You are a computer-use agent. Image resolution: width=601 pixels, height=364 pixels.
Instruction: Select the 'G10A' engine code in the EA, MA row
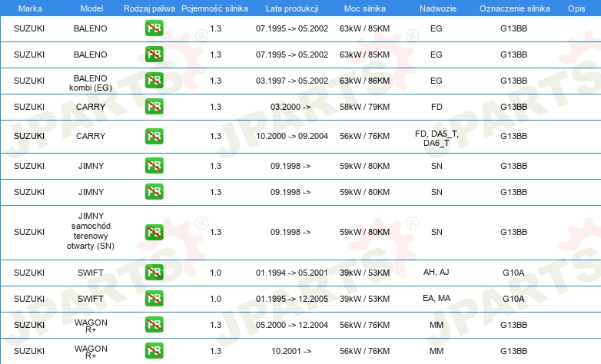513,299
